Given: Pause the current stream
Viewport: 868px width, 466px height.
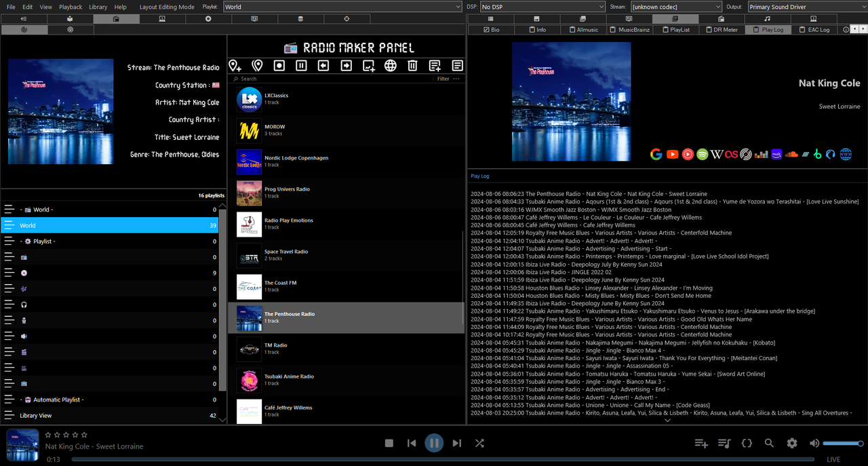Looking at the screenshot, I should (x=434, y=443).
